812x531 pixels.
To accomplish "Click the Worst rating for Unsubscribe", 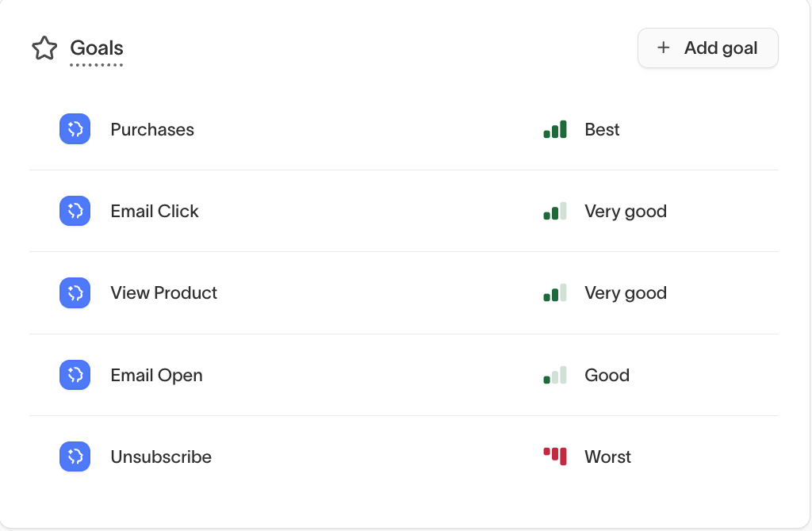I will [607, 457].
